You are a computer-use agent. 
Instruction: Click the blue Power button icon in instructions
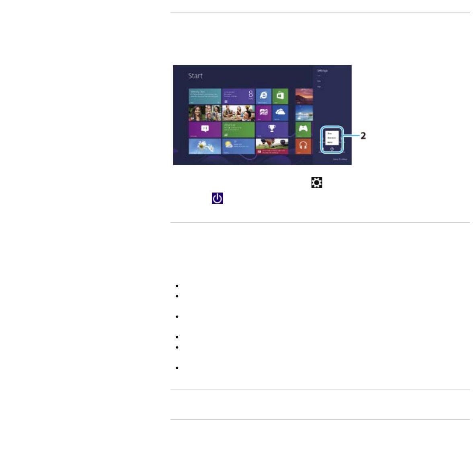point(217,198)
